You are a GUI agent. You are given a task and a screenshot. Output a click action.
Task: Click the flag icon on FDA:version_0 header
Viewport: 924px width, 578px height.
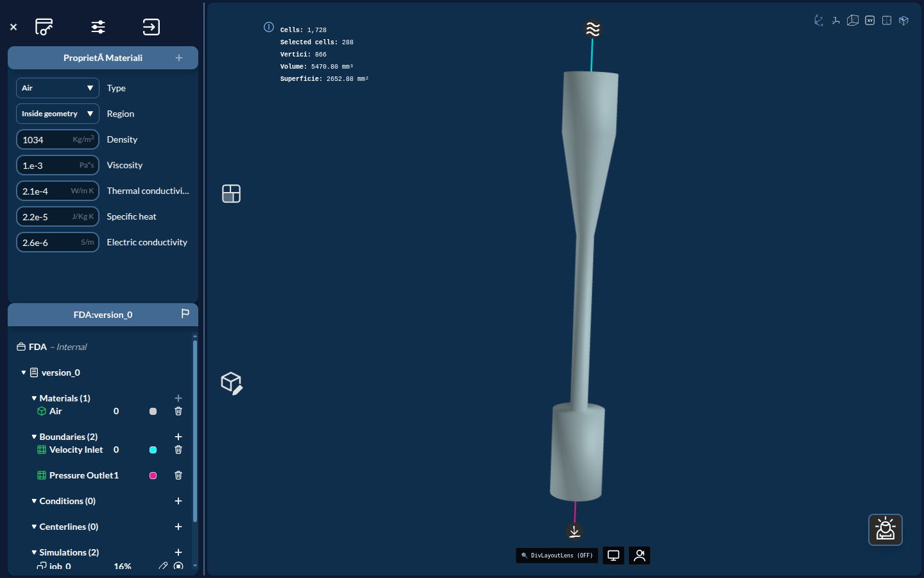pyautogui.click(x=185, y=313)
